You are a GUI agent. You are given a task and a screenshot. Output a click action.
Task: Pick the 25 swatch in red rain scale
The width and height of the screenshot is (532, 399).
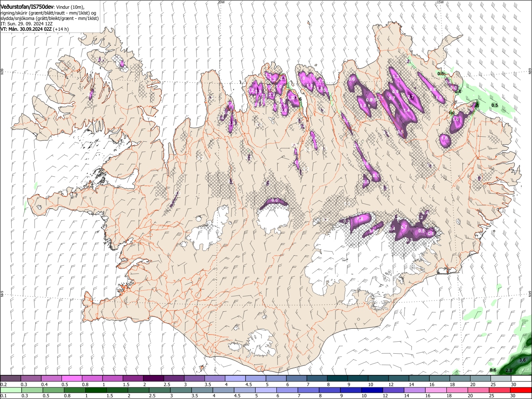click(500, 390)
